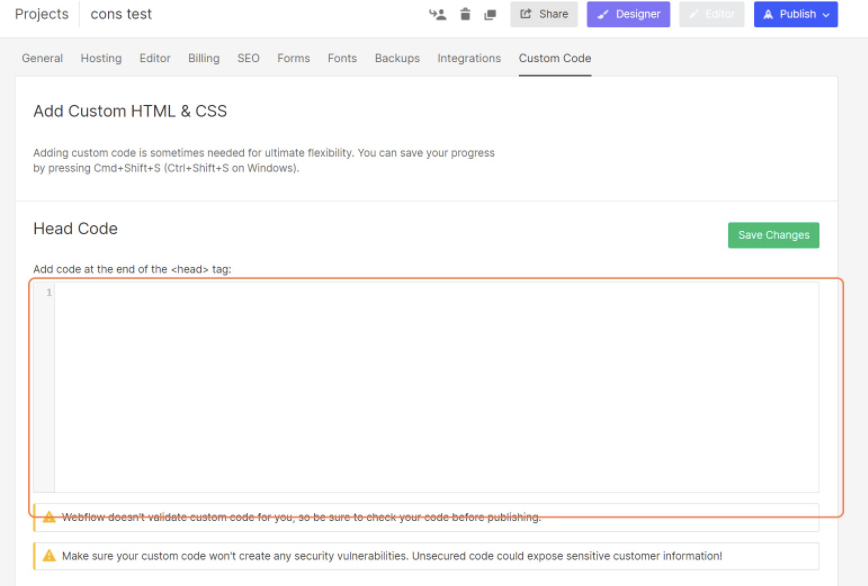Open the project in Designer

click(628, 14)
